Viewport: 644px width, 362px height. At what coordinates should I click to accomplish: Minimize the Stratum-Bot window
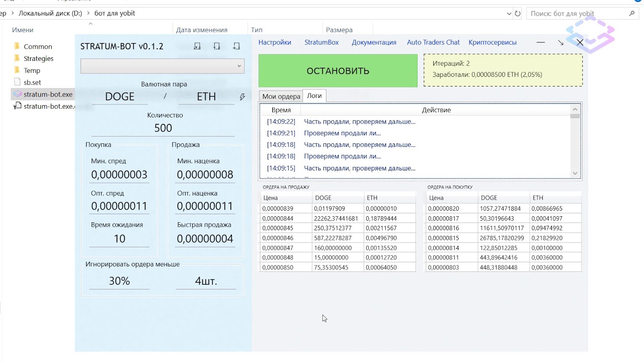point(541,43)
